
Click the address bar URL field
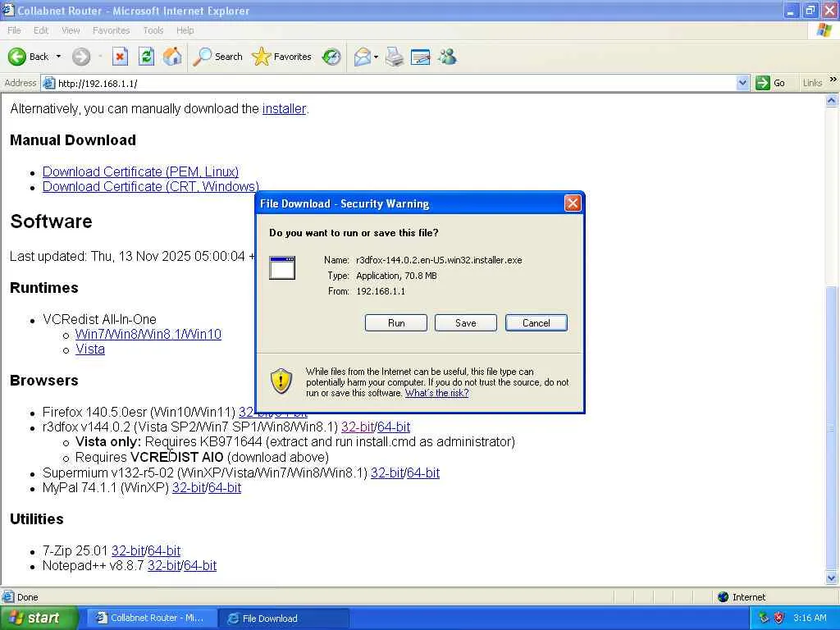pos(395,83)
